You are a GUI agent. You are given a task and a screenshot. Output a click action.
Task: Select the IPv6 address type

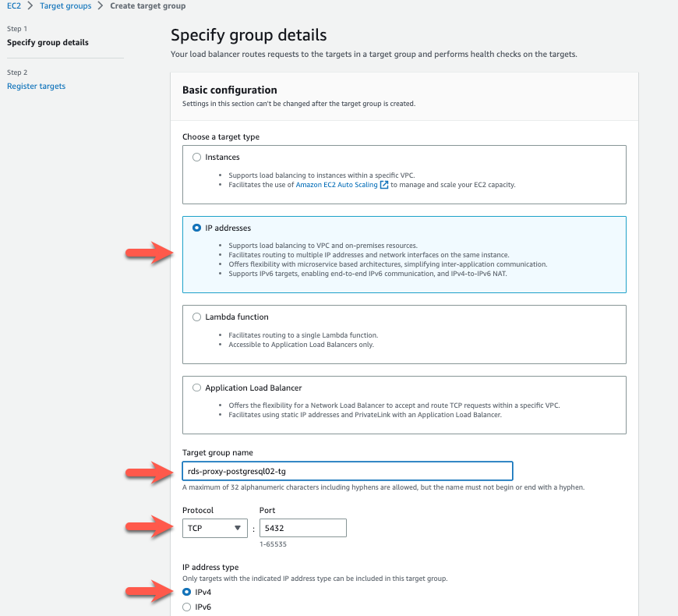pyautogui.click(x=186, y=607)
